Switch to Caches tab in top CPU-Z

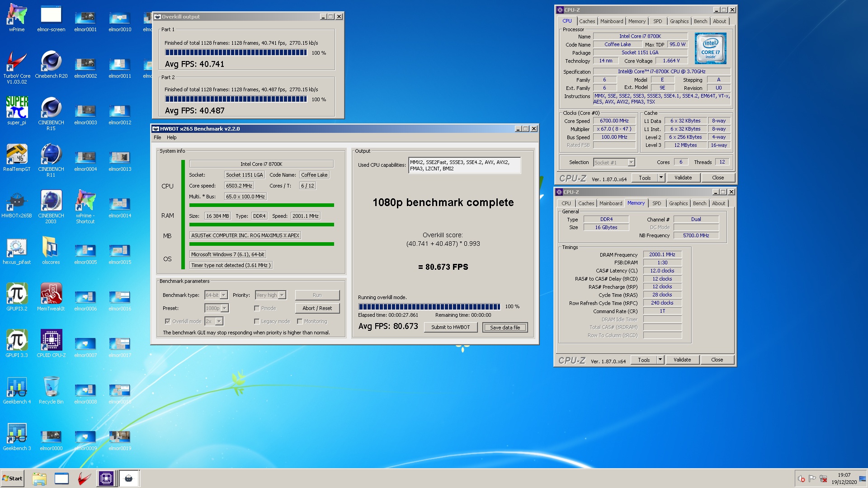(x=587, y=21)
